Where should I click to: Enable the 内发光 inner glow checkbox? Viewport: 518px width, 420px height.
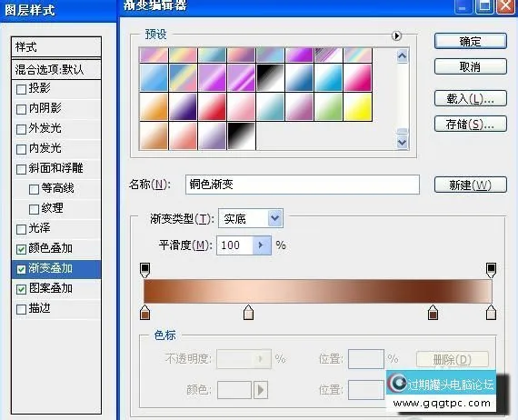click(x=21, y=149)
